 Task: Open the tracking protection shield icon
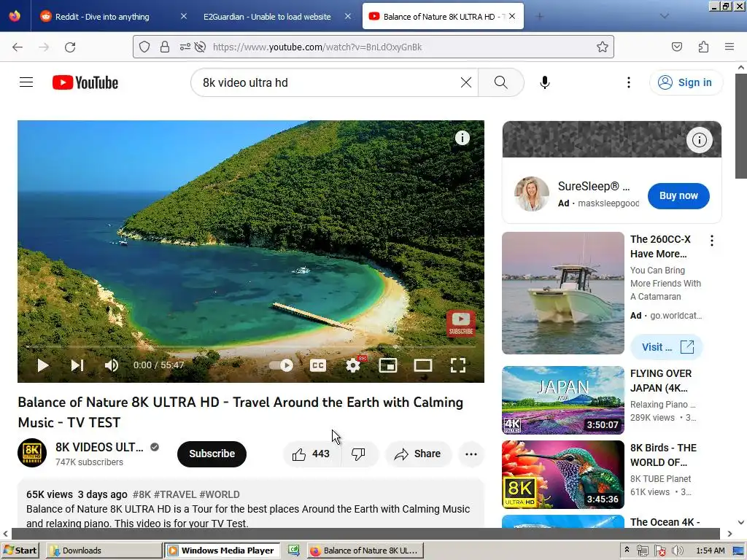click(144, 47)
